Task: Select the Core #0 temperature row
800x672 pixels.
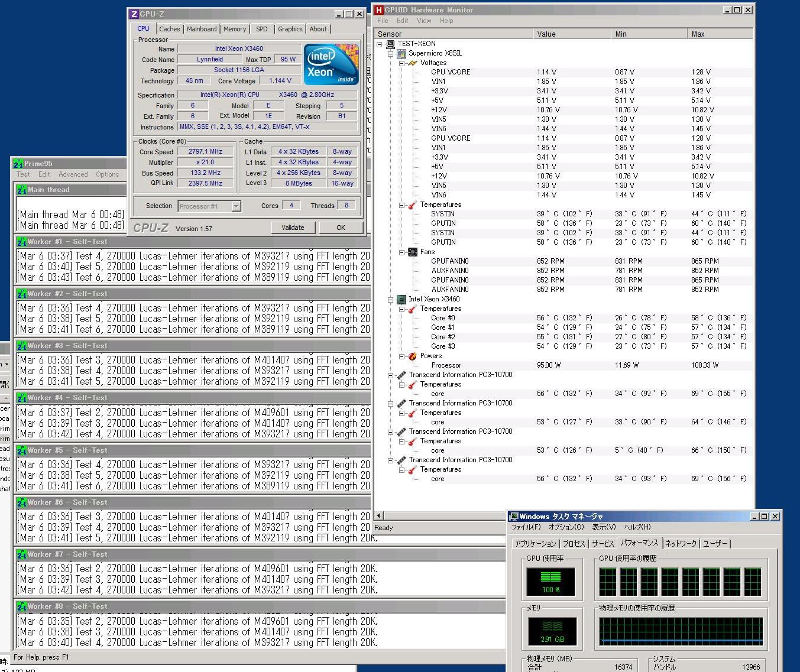Action: (563, 318)
